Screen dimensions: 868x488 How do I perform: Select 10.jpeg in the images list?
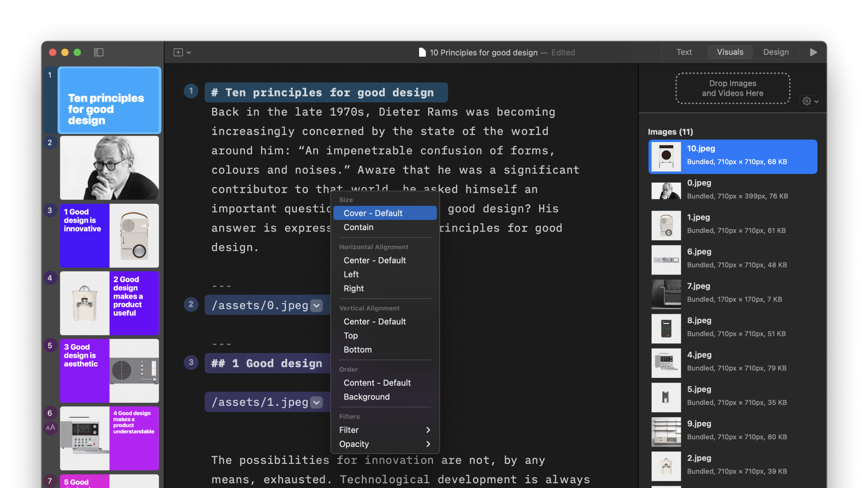[732, 157]
